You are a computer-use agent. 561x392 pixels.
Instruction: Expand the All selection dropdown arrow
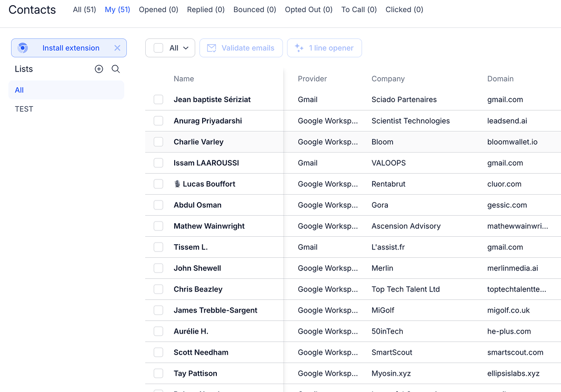[186, 48]
